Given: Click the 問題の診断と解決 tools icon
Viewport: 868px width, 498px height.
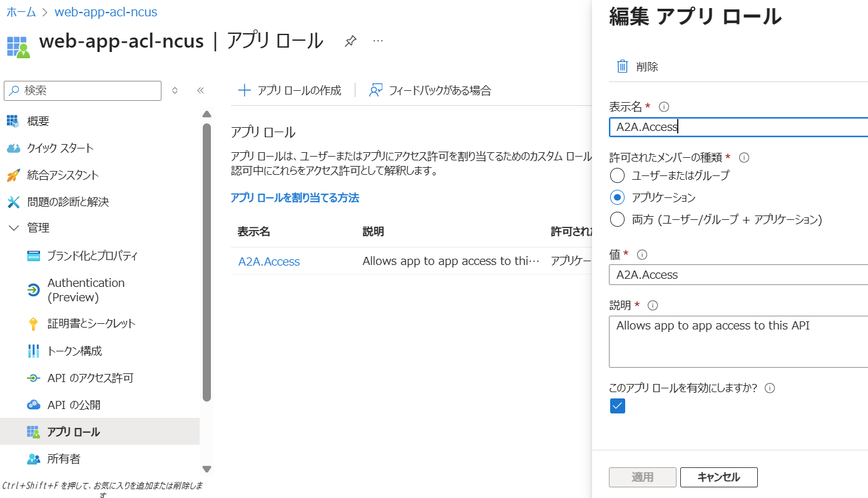Looking at the screenshot, I should [x=14, y=202].
